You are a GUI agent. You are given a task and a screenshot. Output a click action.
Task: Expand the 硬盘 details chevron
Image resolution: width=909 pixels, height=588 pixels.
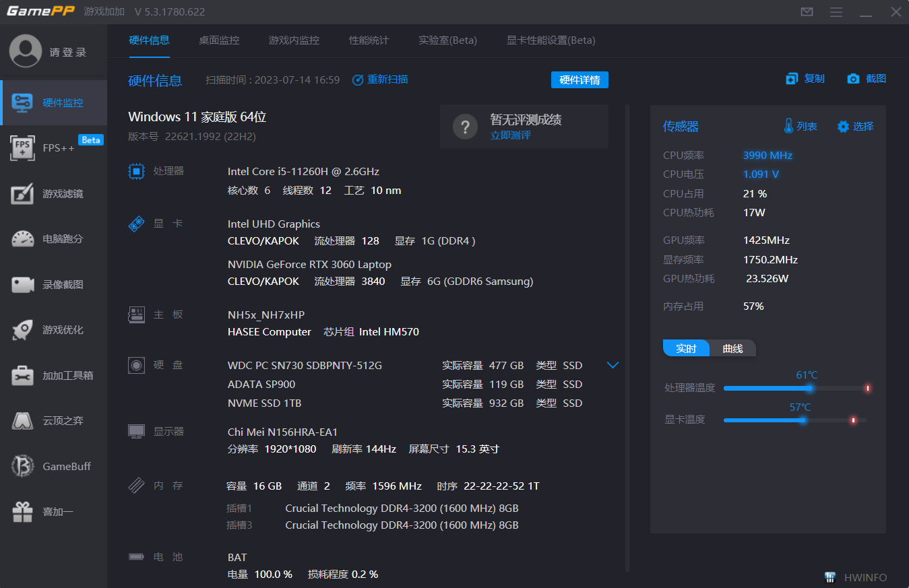pos(613,365)
